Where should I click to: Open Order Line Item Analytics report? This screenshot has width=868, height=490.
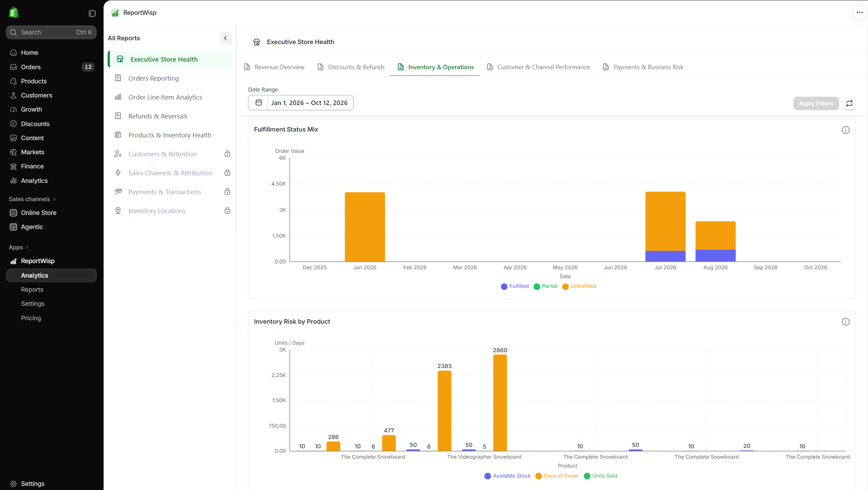coord(170,97)
